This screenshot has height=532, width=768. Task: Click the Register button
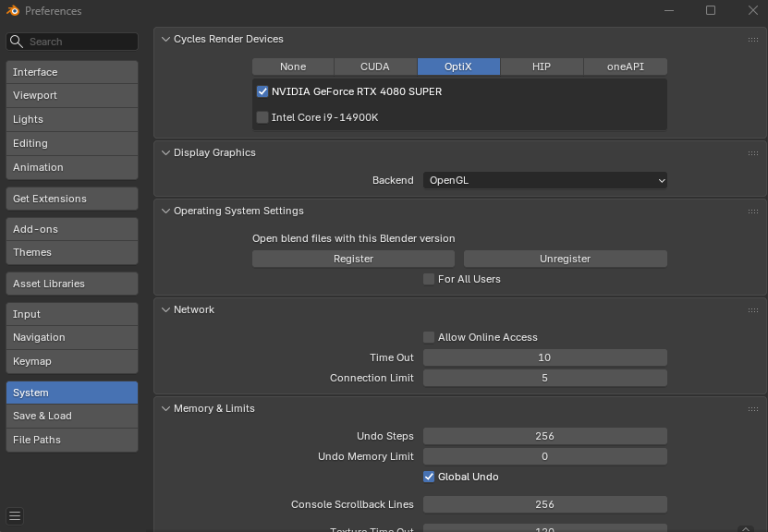click(353, 259)
